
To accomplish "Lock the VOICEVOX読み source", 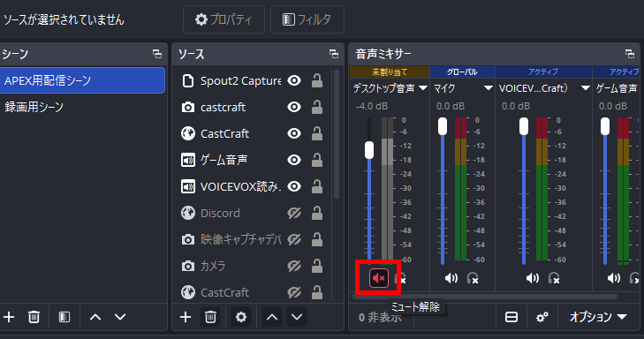I will coord(316,186).
